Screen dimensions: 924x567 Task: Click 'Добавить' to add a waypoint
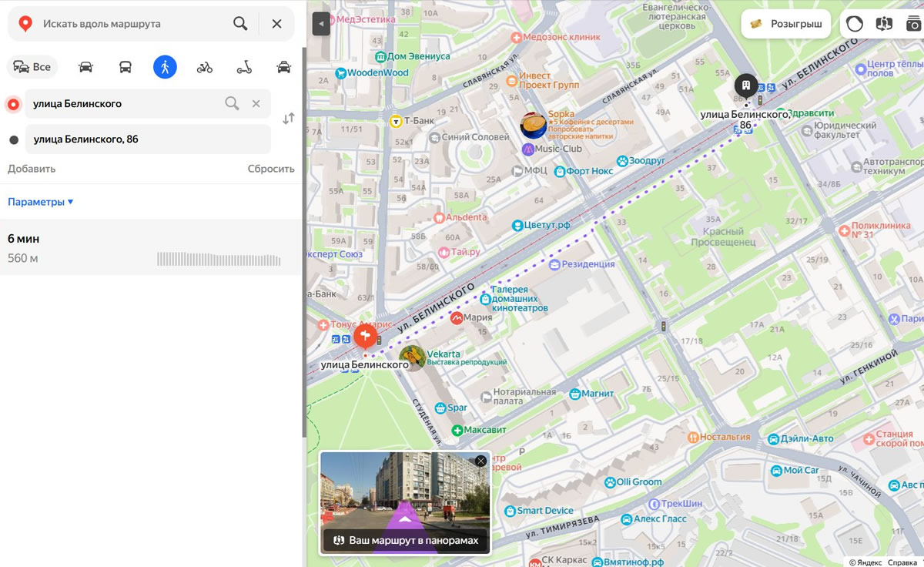(32, 169)
